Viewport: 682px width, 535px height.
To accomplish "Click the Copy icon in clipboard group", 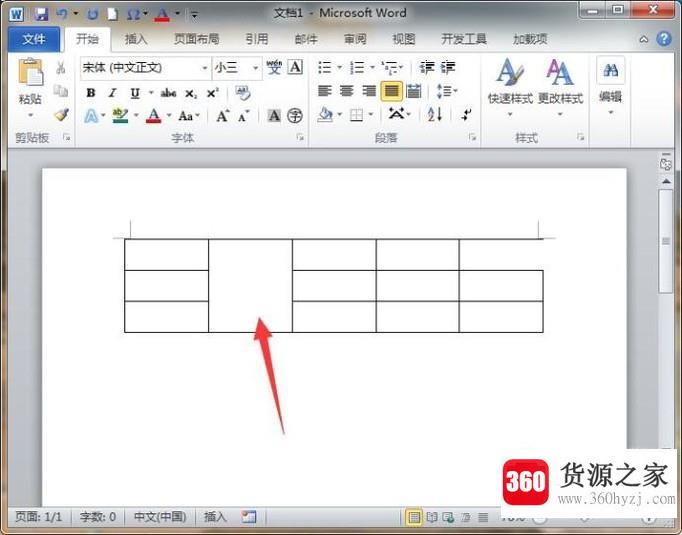I will pos(61,90).
